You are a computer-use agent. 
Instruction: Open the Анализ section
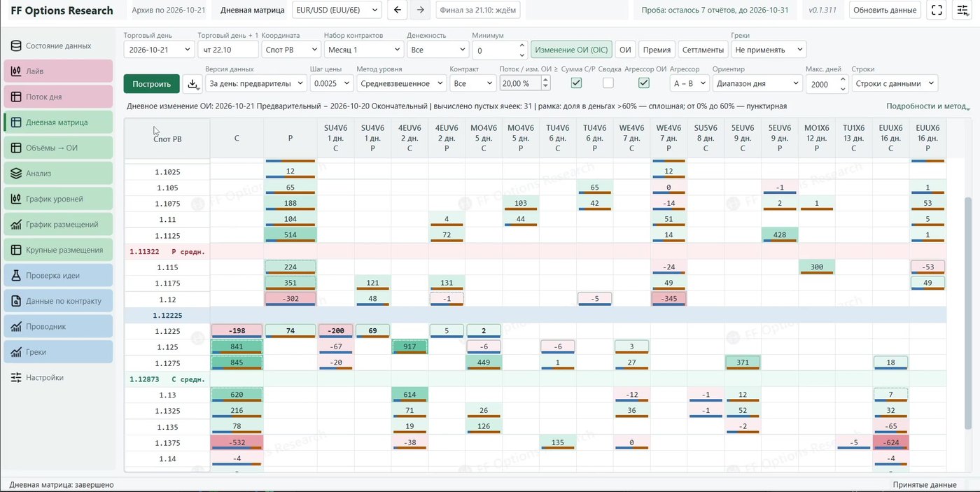(58, 173)
